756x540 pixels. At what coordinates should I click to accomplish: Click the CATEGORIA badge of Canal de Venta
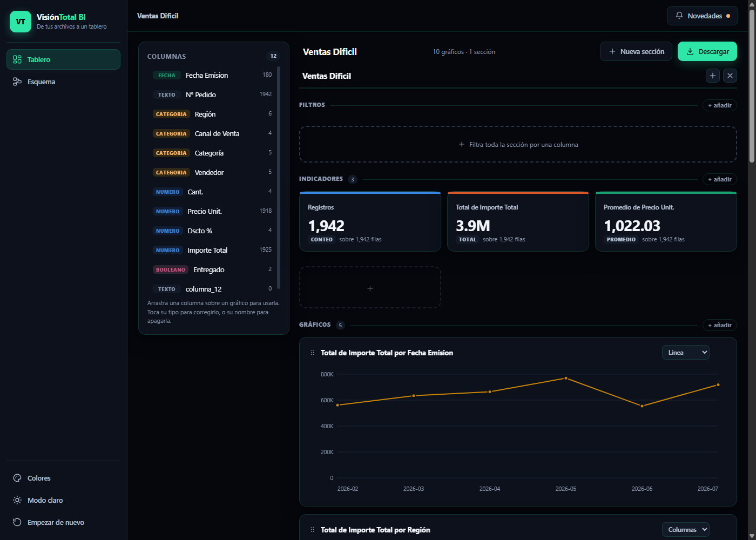click(171, 134)
